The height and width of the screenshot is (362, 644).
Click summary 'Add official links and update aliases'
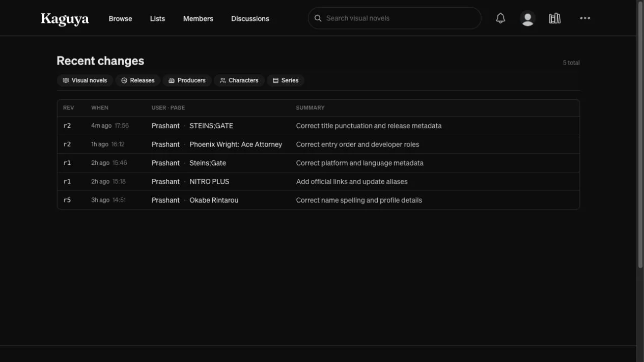[352, 182]
